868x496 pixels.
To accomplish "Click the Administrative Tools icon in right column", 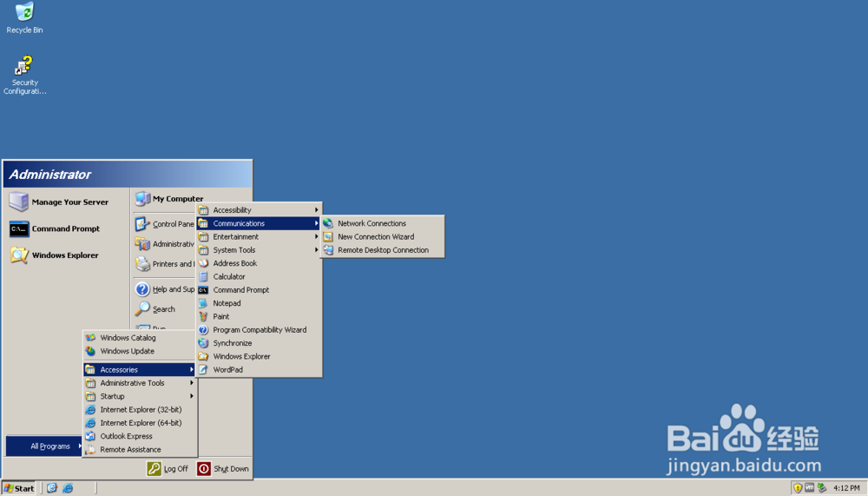I will pyautogui.click(x=142, y=244).
